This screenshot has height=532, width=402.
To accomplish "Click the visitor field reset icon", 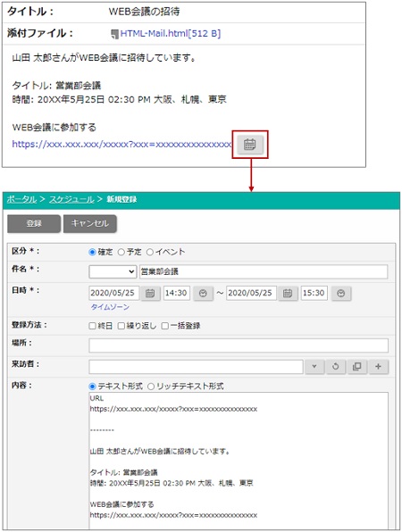I will tap(336, 367).
